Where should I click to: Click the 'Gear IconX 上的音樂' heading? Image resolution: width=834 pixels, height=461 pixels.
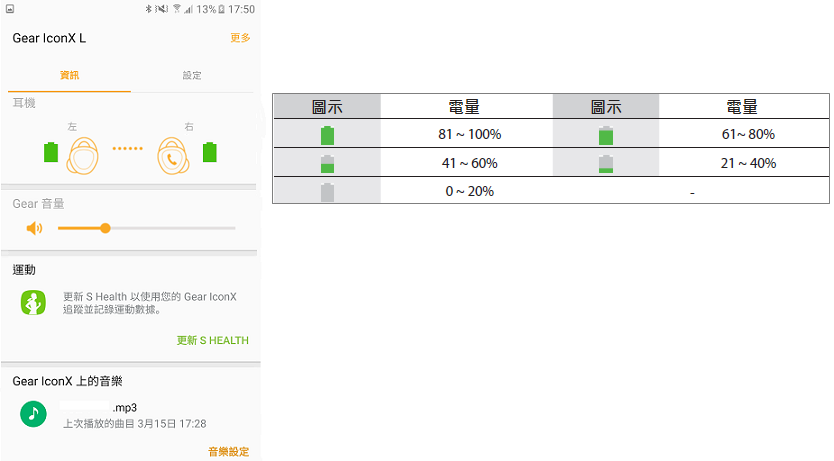[68, 381]
